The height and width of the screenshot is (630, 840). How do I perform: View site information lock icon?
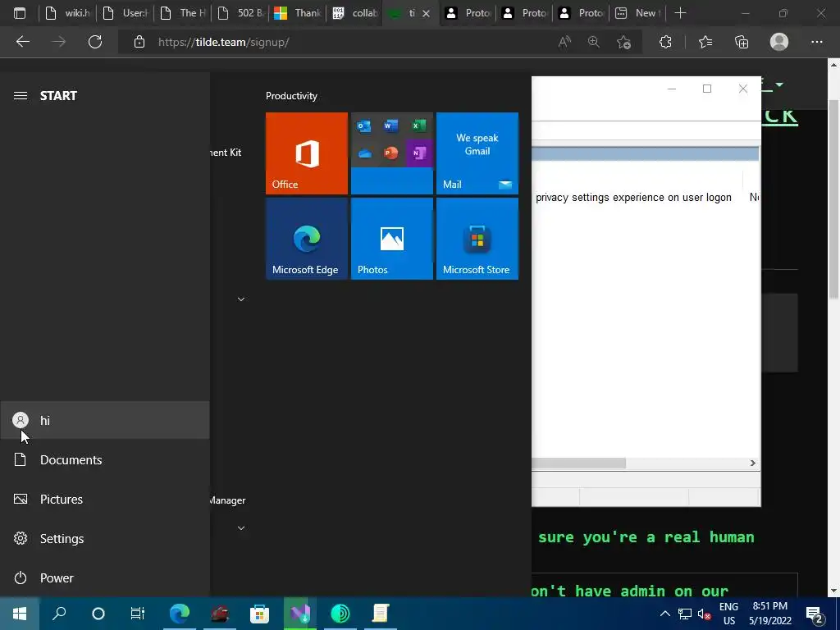[139, 42]
